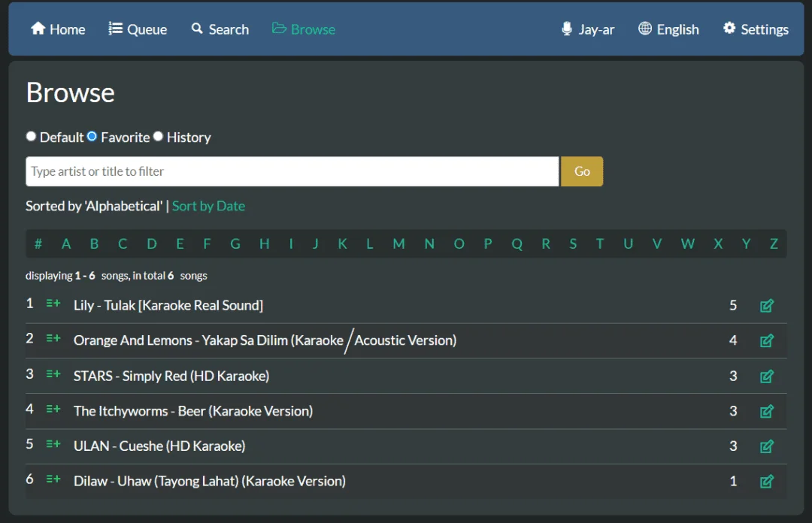
Task: Open the Settings page
Action: coord(756,29)
